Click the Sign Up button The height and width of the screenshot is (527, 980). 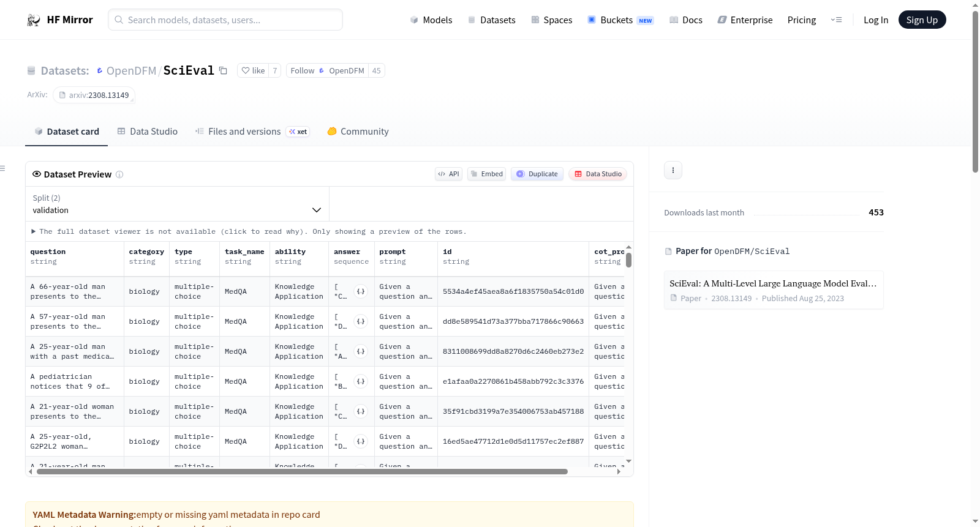tap(922, 20)
